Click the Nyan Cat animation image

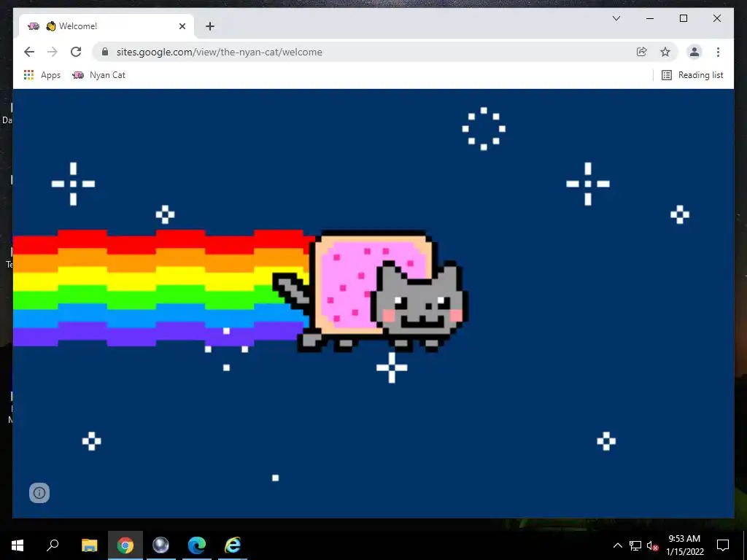click(373, 303)
